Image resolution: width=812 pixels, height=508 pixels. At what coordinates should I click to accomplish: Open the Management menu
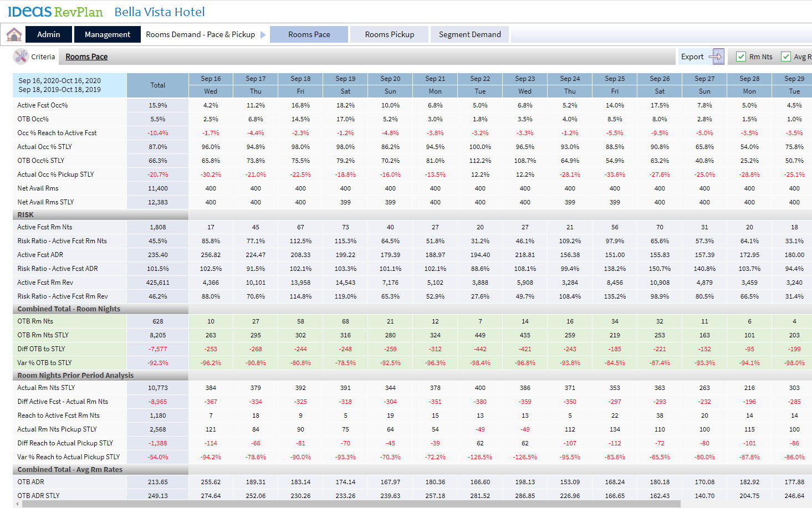point(108,34)
